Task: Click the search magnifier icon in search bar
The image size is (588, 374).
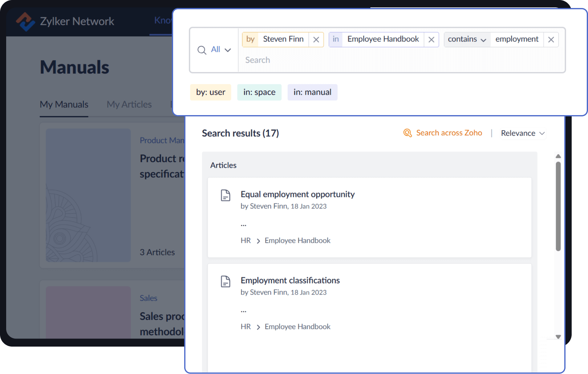Action: coord(202,50)
